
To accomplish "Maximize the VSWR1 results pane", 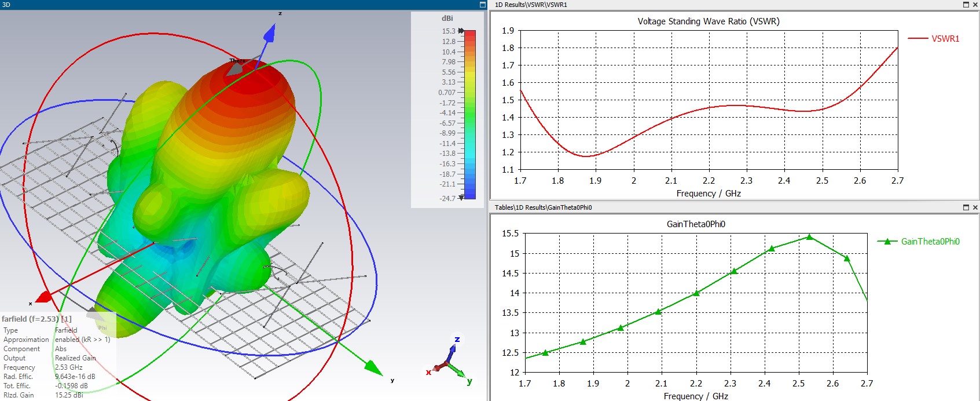I will 966,5.
